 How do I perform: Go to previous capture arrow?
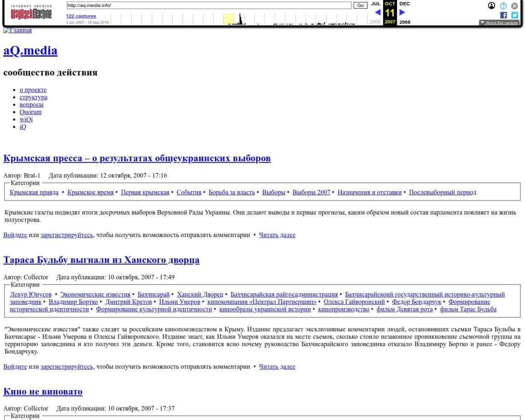378,12
